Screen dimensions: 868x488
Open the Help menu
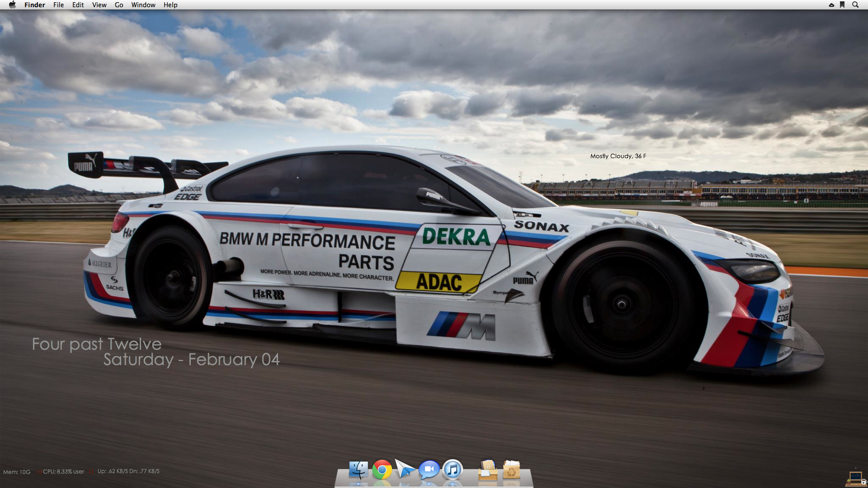click(170, 5)
